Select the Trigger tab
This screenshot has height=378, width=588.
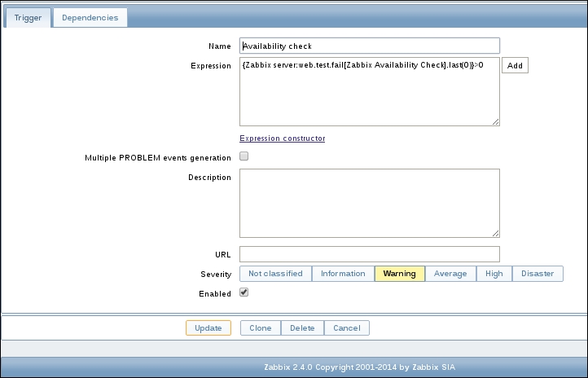[x=29, y=17]
